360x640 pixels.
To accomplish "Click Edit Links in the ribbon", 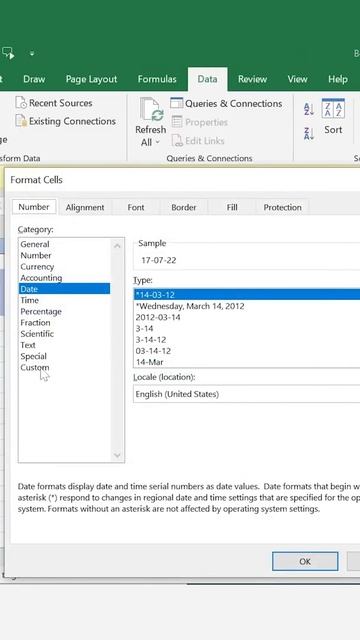I will [198, 141].
